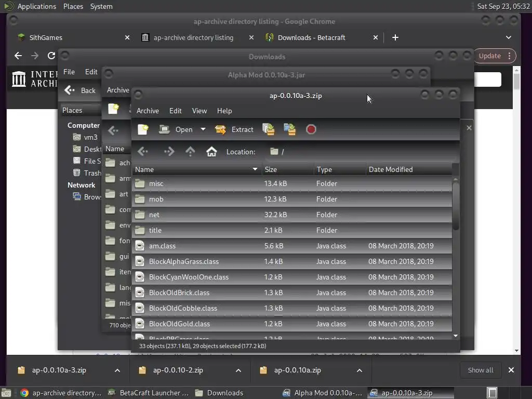Expand Chrome tab search chevron

[508, 37]
